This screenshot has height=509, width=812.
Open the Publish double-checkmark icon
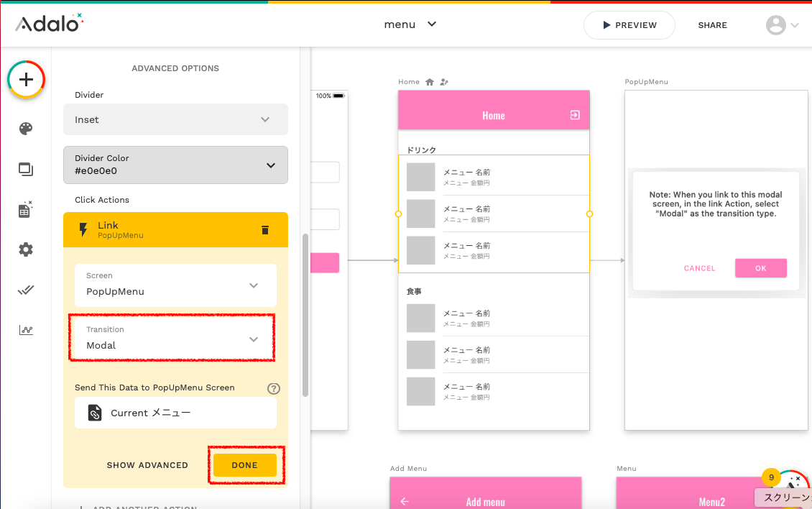click(26, 290)
